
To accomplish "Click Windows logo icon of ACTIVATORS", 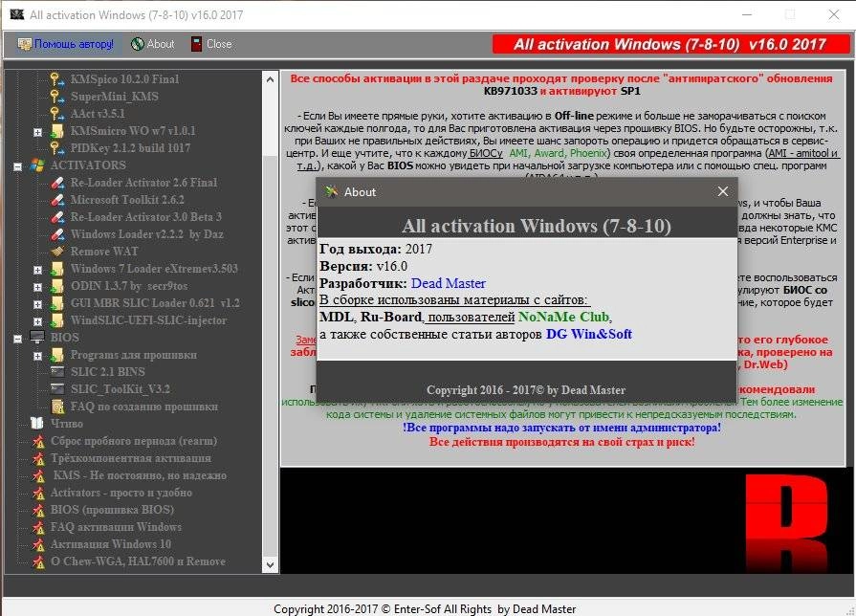I will coord(37,165).
